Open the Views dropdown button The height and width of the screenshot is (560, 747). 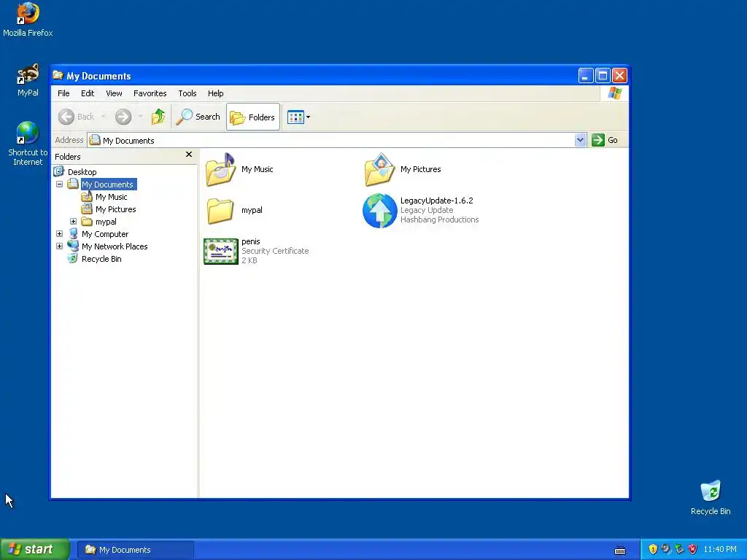298,117
